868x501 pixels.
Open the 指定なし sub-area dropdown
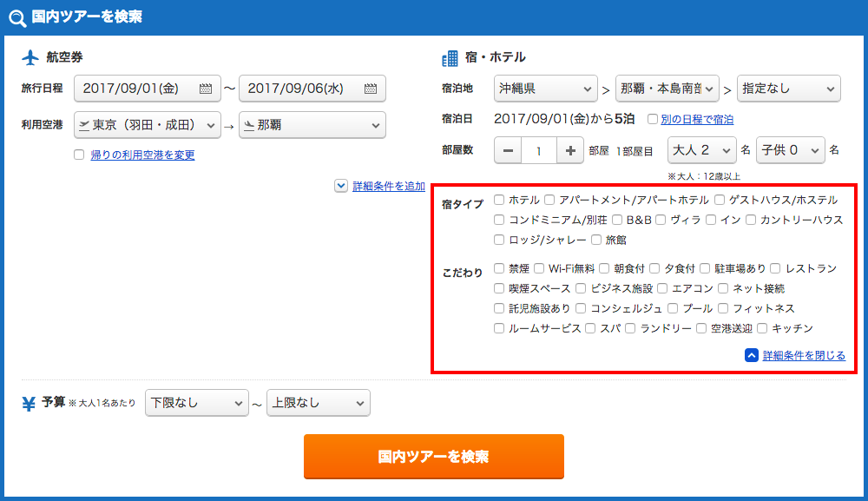789,89
